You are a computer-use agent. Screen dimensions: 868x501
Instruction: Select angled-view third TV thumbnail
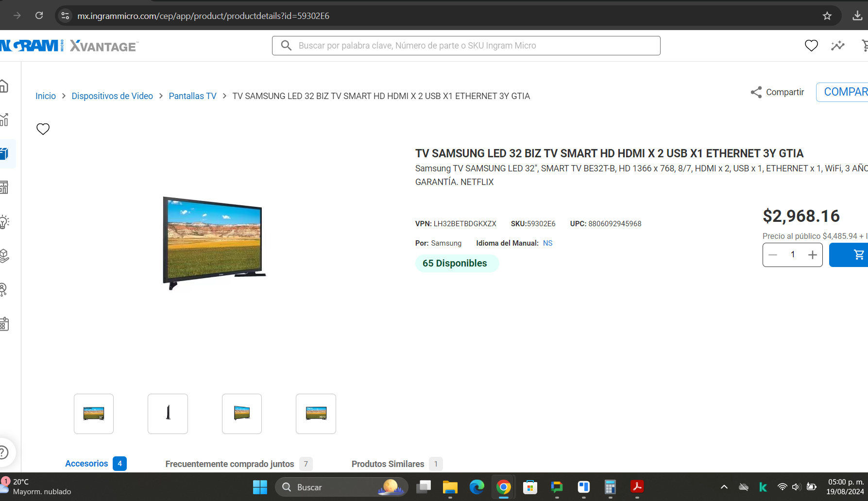(242, 414)
